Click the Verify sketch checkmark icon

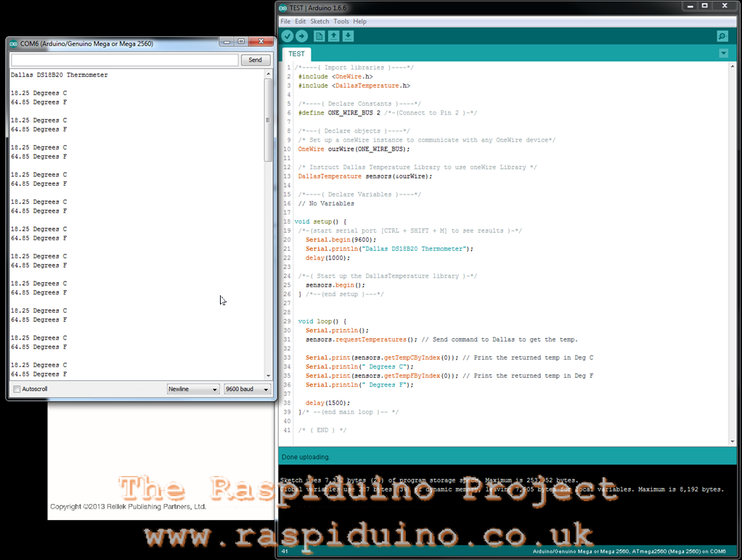pos(288,36)
